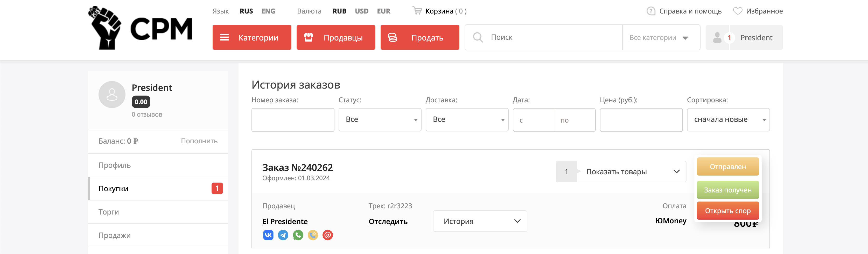Select USD currency
This screenshot has width=868, height=254.
pos(362,11)
